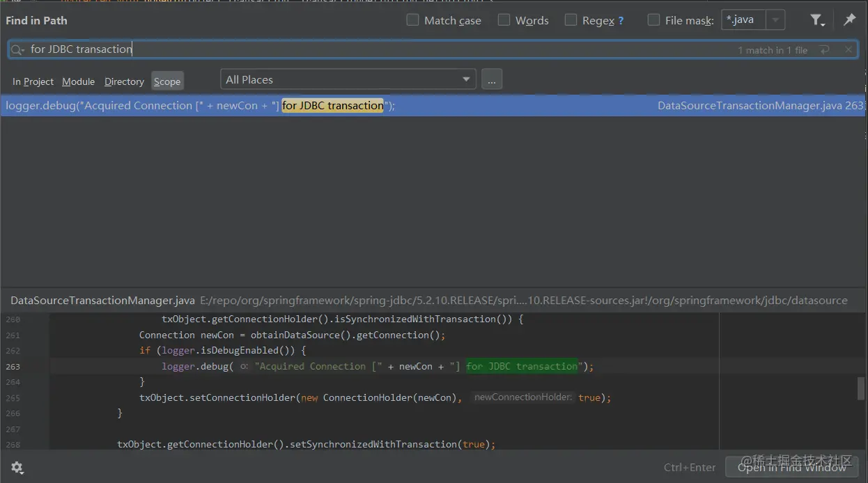Image resolution: width=868 pixels, height=483 pixels.
Task: Clear the search text with X icon
Action: (848, 50)
